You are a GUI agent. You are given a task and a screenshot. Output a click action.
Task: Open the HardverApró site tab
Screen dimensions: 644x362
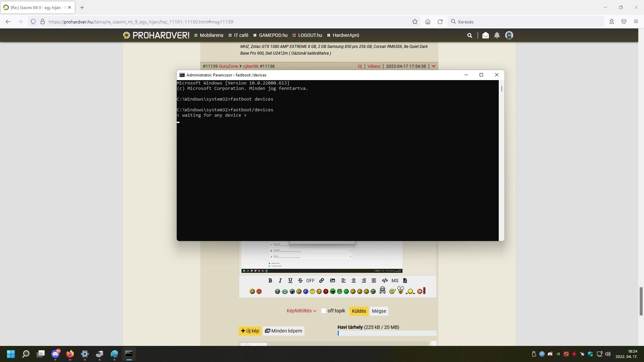pyautogui.click(x=346, y=35)
